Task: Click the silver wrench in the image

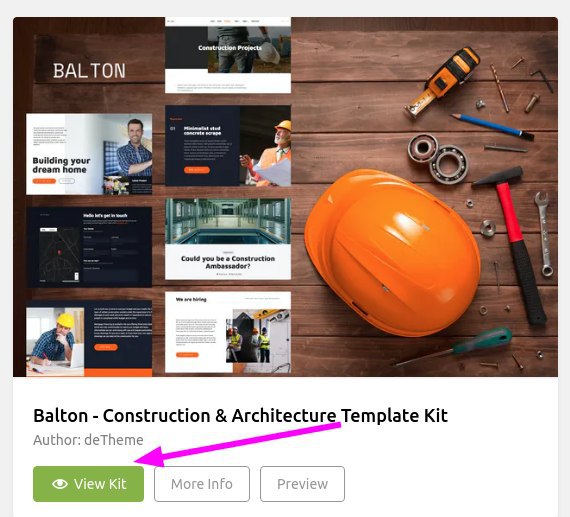Action: [543, 235]
